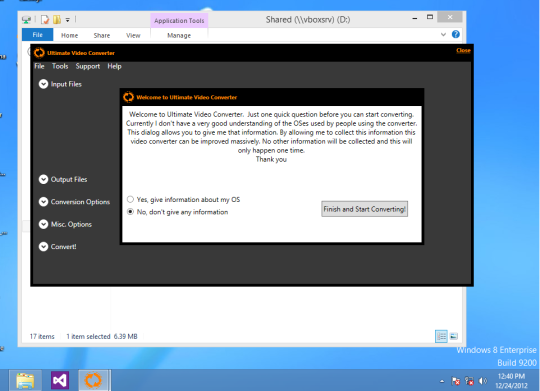The width and height of the screenshot is (540, 391).
Task: Expand the Output Files section
Action: click(x=43, y=179)
